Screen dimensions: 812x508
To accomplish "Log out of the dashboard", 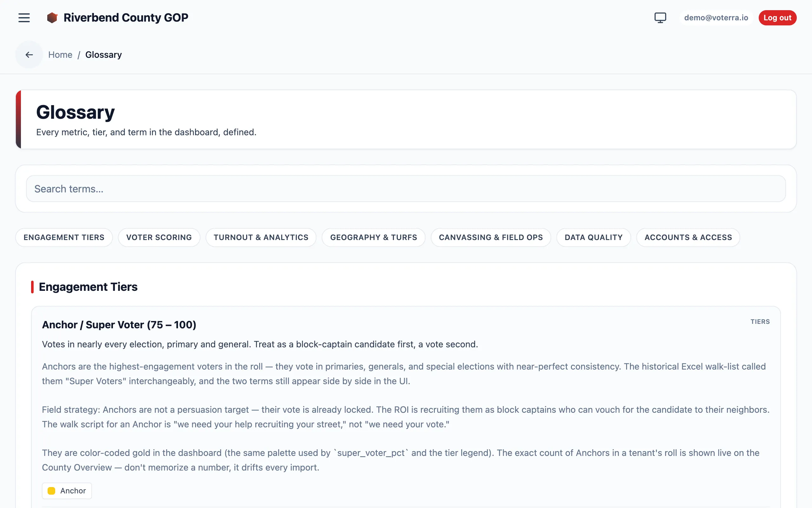I will pos(777,18).
